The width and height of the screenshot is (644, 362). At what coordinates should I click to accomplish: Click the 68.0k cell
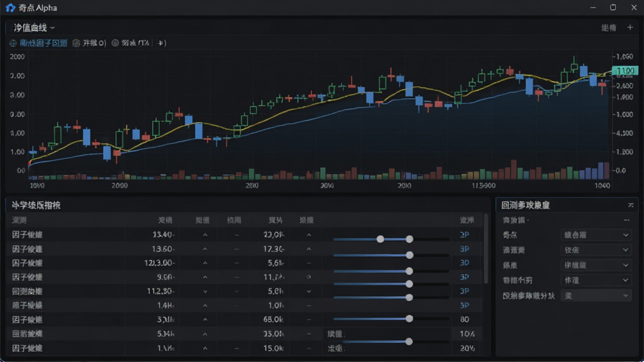click(274, 319)
